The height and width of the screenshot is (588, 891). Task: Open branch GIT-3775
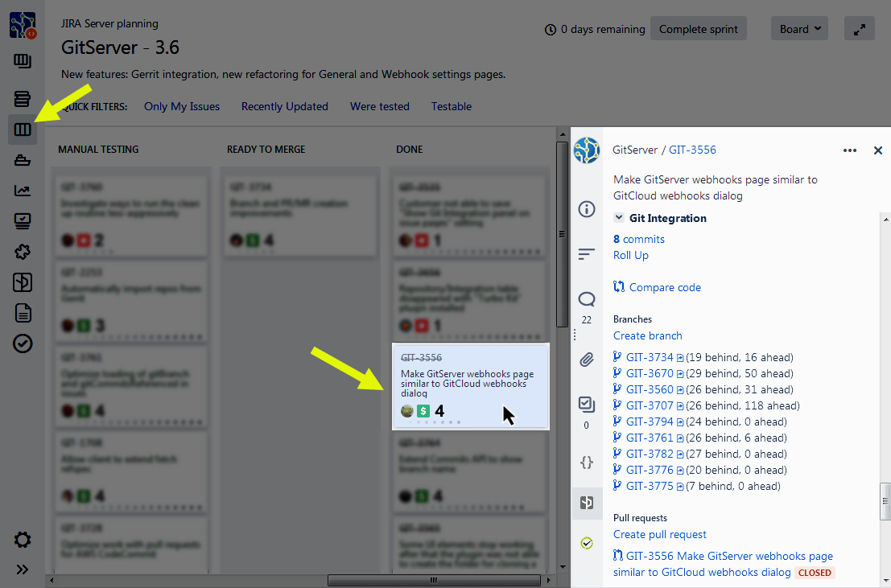(x=650, y=487)
